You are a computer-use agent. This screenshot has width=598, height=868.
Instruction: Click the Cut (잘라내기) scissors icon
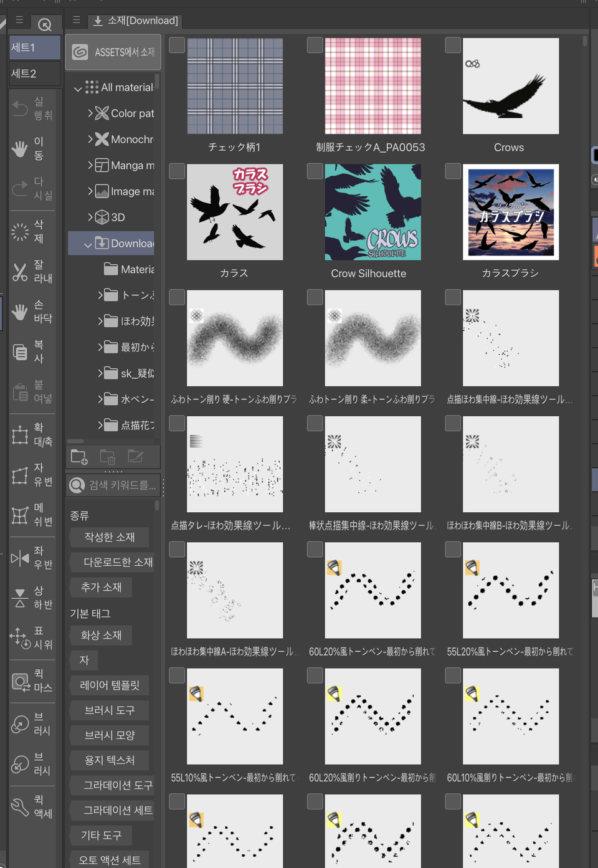(x=20, y=272)
